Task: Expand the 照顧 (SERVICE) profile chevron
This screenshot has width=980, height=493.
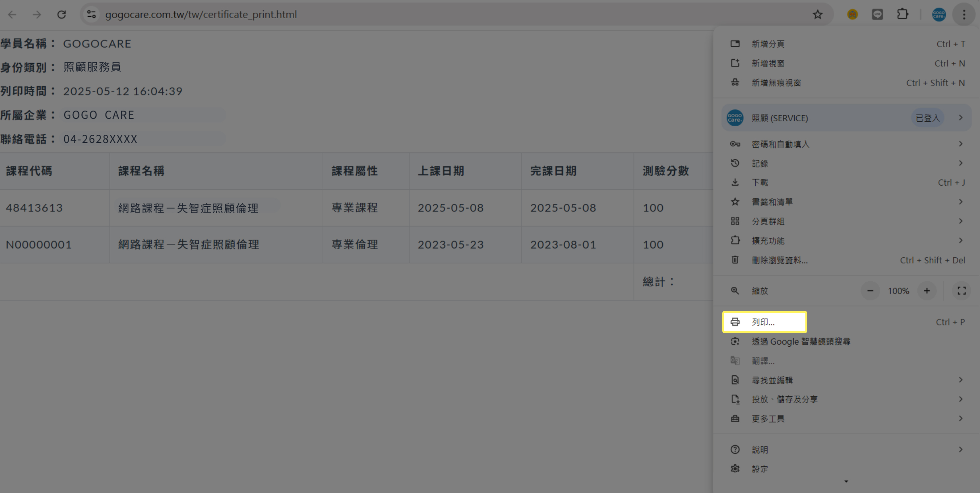Action: [x=961, y=118]
